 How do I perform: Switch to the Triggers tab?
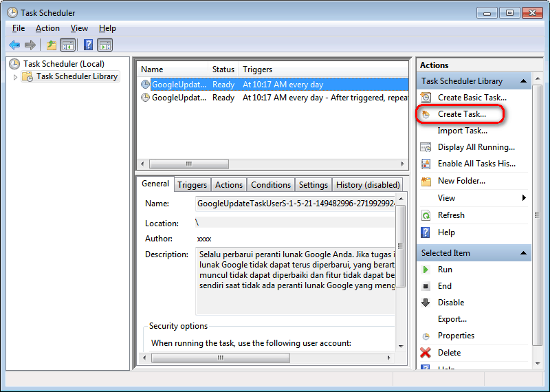pos(192,185)
